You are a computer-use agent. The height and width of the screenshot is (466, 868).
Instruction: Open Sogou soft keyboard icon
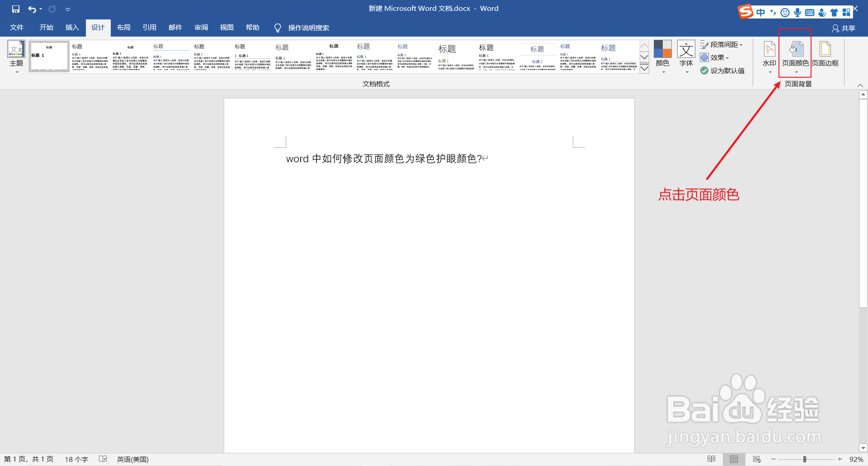pyautogui.click(x=810, y=13)
